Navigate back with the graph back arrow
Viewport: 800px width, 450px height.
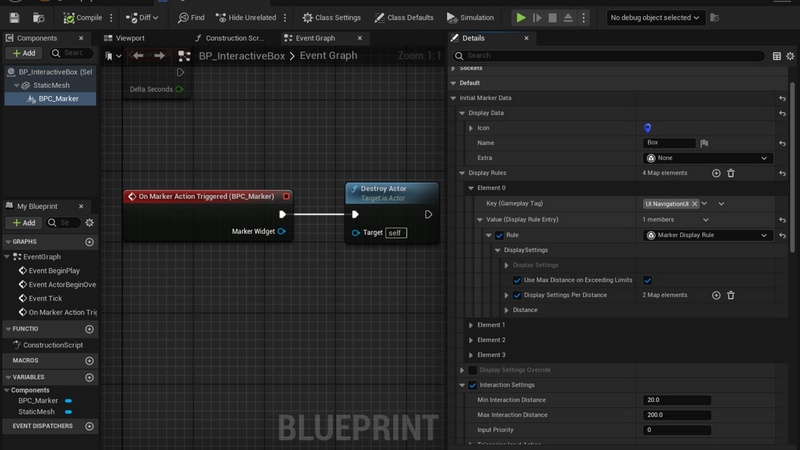[138, 56]
